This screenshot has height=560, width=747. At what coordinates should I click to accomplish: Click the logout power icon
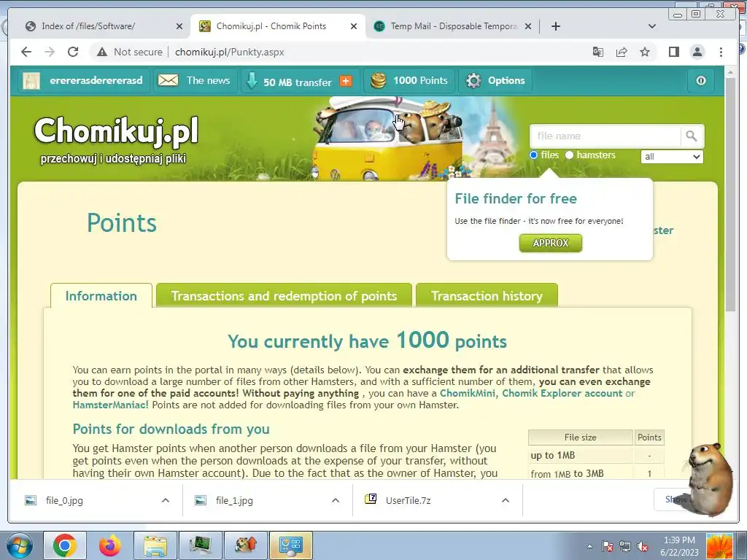pyautogui.click(x=701, y=80)
